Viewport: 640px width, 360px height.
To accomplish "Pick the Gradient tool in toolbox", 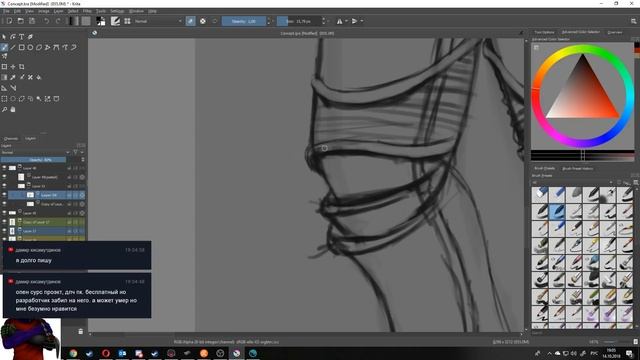I will pos(4,77).
